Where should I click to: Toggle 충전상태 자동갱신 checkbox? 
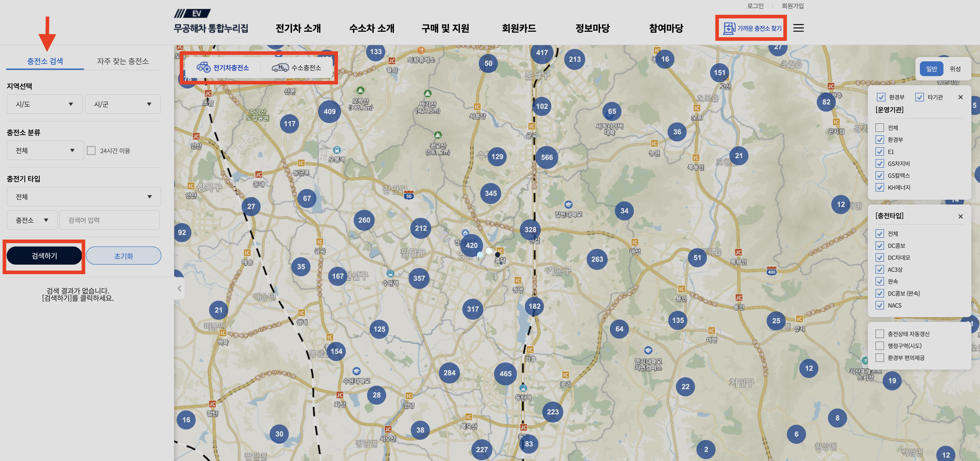(x=880, y=334)
